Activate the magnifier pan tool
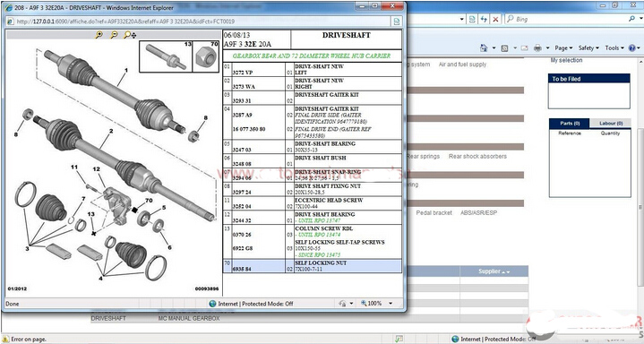The width and height of the screenshot is (644, 344). click(x=130, y=35)
